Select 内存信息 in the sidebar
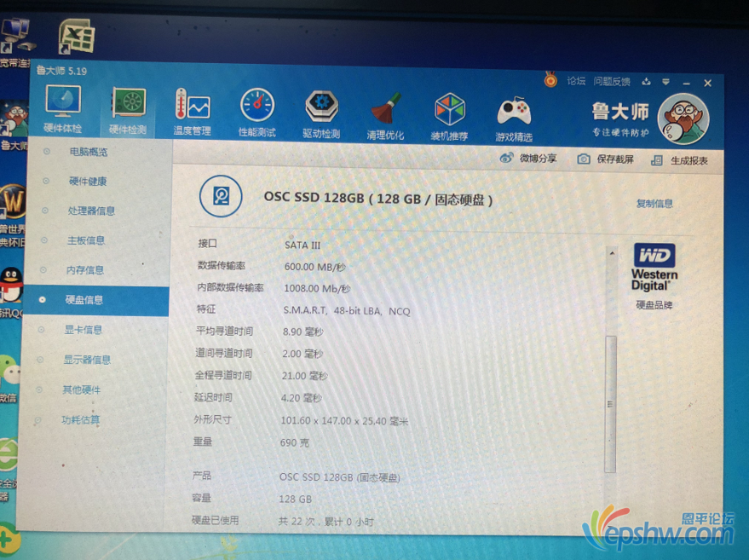This screenshot has height=560, width=749. pyautogui.click(x=85, y=270)
